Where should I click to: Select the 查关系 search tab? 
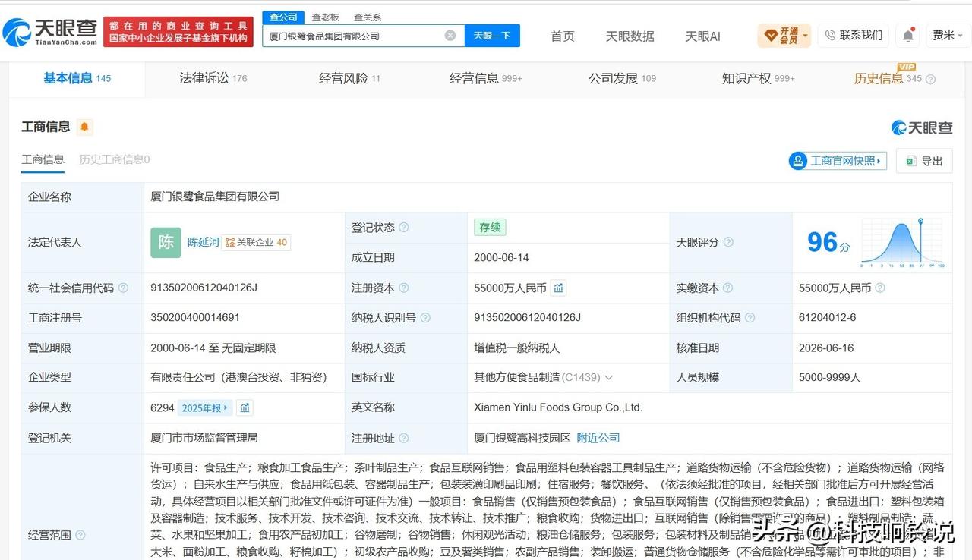[x=368, y=17]
